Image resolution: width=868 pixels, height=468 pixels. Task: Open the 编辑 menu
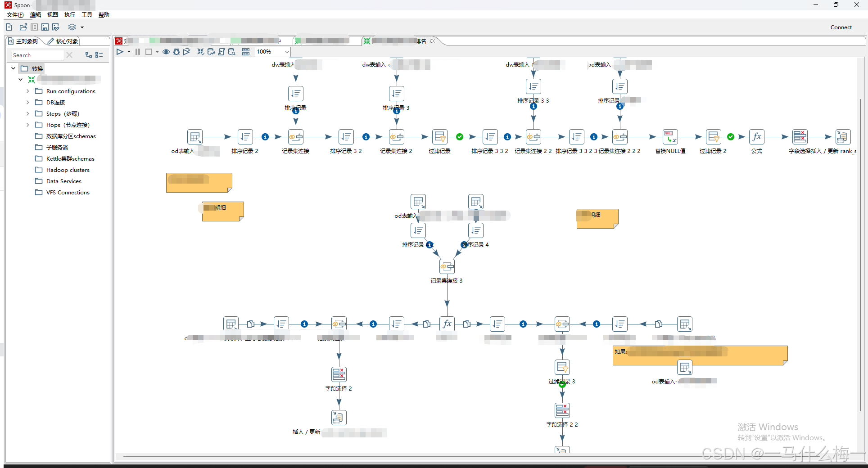(x=36, y=15)
